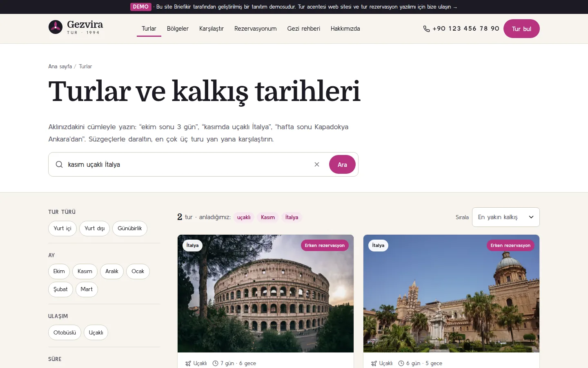Open Hakkımızda in the navigation
This screenshot has width=588, height=368.
point(345,29)
